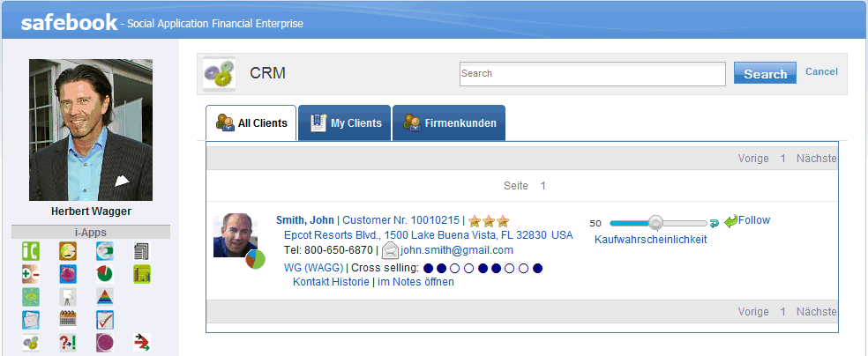Open the Kontakt Historie link
The width and height of the screenshot is (868, 356).
[332, 282]
